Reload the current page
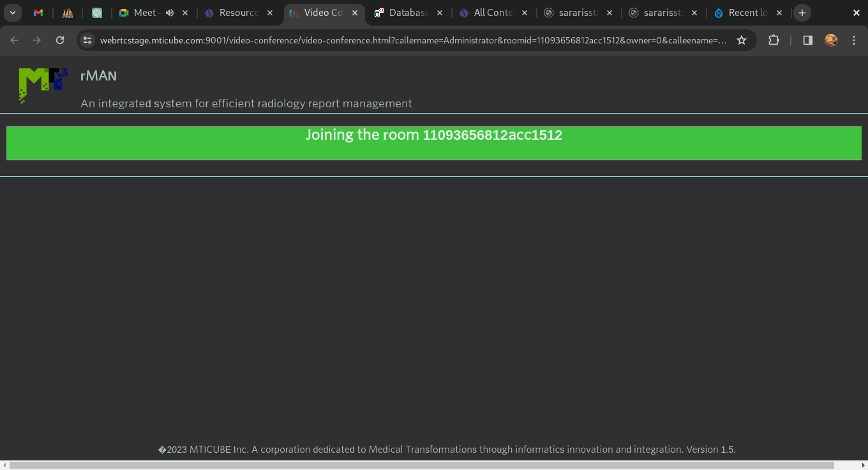 pos(60,40)
